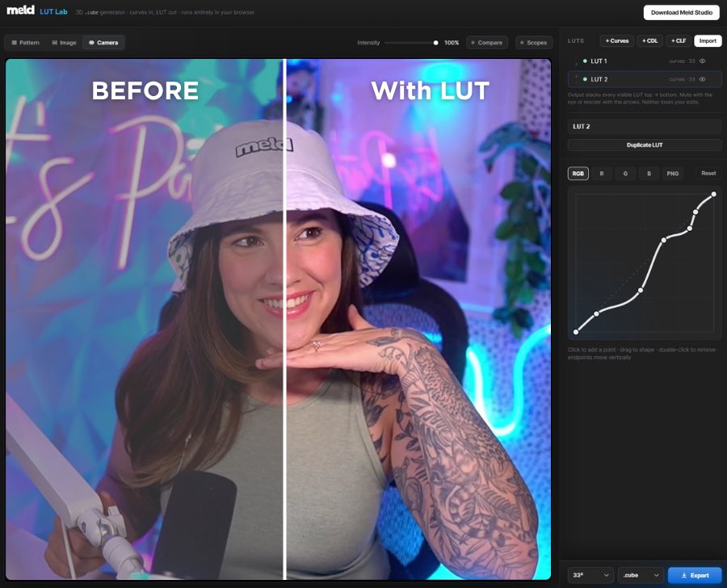Image resolution: width=727 pixels, height=588 pixels.
Task: Select the LUT 1 row
Action: (645, 61)
